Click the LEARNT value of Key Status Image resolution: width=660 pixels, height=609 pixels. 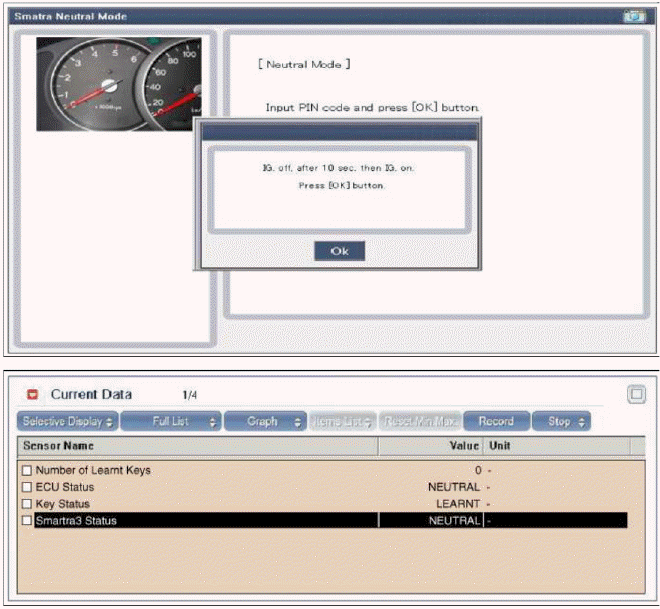point(458,504)
